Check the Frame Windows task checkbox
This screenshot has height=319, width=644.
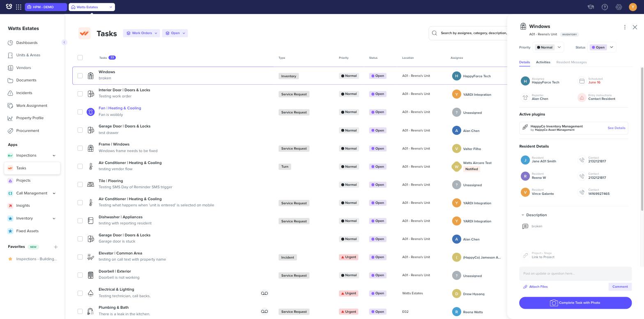(x=80, y=148)
